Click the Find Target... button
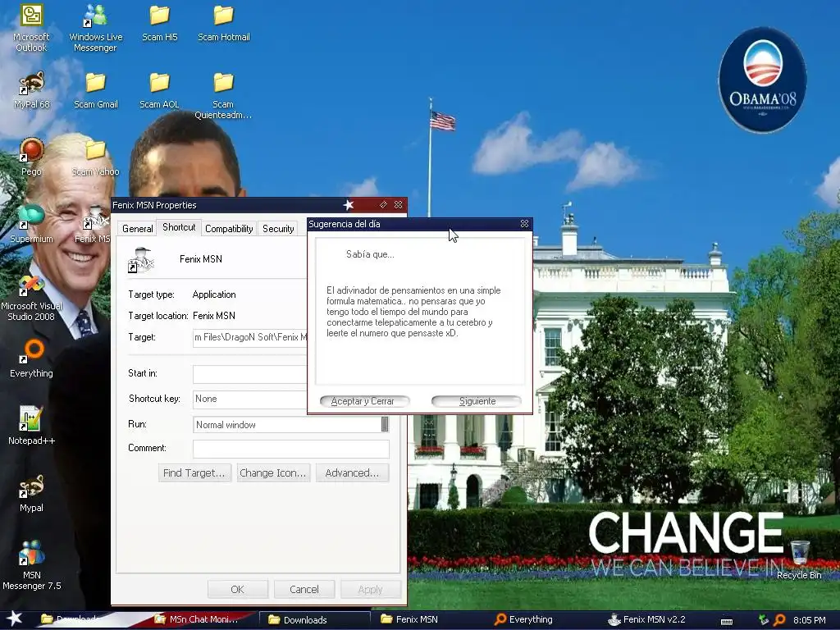840x630 pixels. (x=194, y=473)
